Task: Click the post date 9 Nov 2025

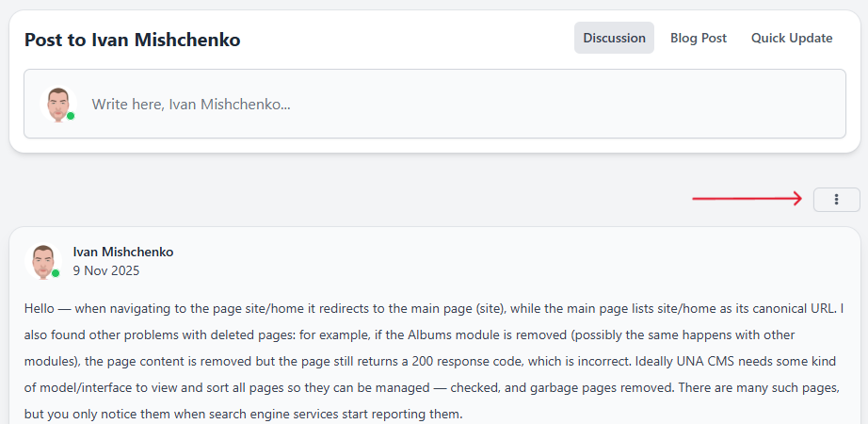Action: pos(106,270)
